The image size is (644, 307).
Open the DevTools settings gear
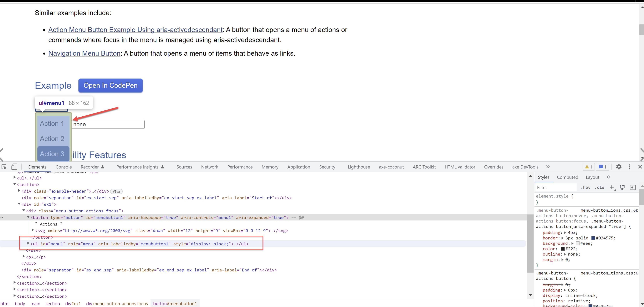pos(619,167)
